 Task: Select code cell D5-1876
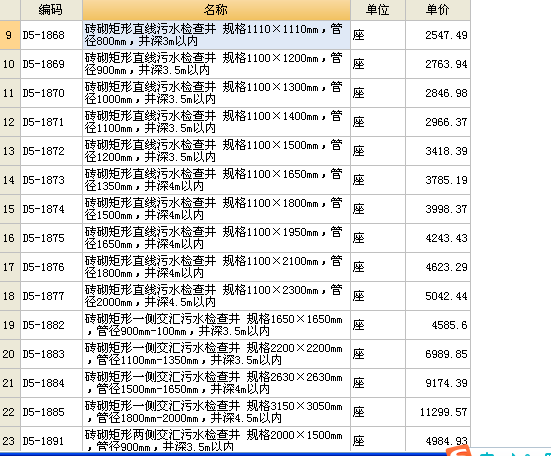tap(51, 267)
